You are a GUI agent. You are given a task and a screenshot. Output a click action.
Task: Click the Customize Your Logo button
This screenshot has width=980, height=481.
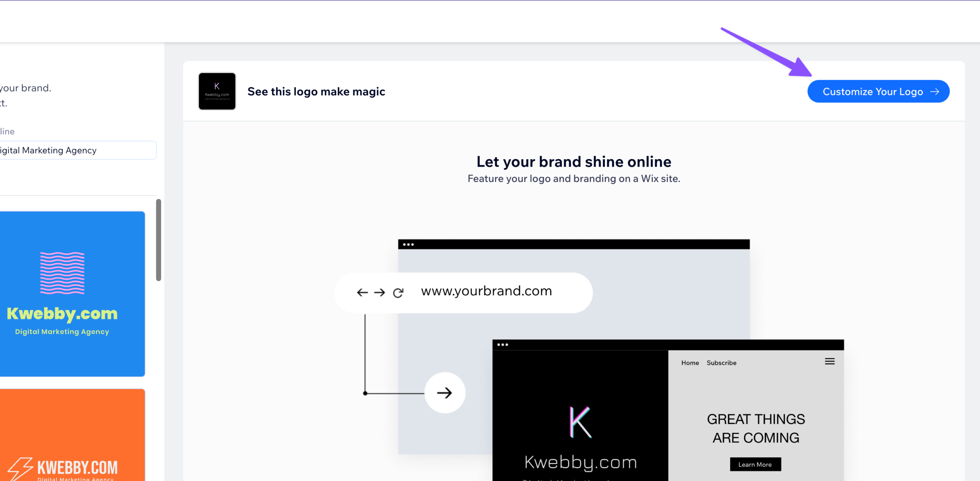pyautogui.click(x=878, y=92)
